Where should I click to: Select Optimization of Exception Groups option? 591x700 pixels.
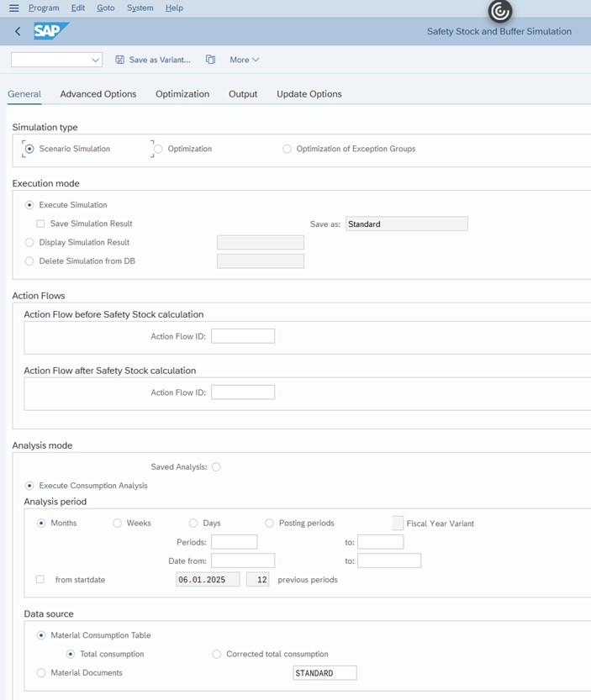coord(287,149)
